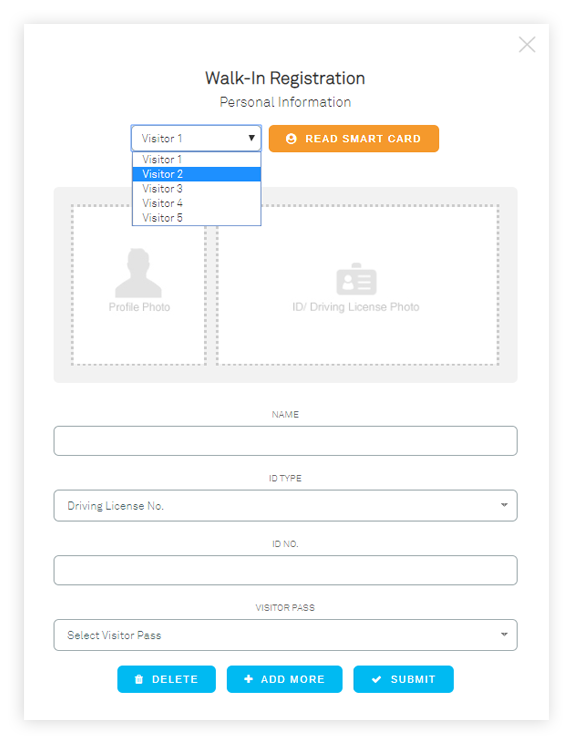The width and height of the screenshot is (575, 744).
Task: Select Visitor 1 from the list
Action: pyautogui.click(x=196, y=159)
